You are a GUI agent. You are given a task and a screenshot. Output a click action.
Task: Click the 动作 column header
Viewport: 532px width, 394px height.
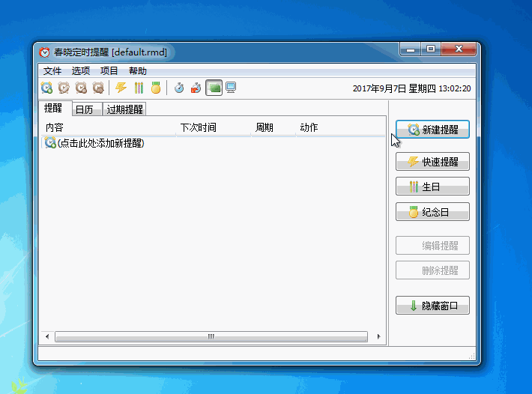(340, 127)
